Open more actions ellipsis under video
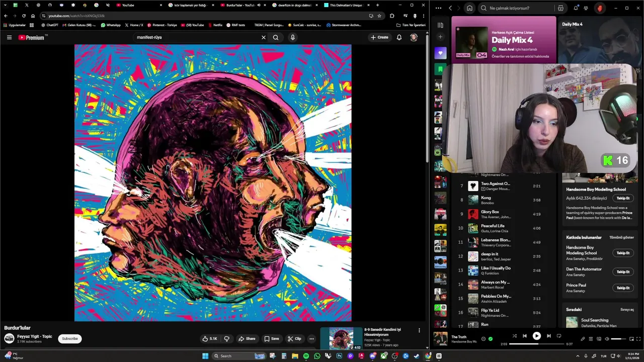This screenshot has height=362, width=644. [311, 339]
